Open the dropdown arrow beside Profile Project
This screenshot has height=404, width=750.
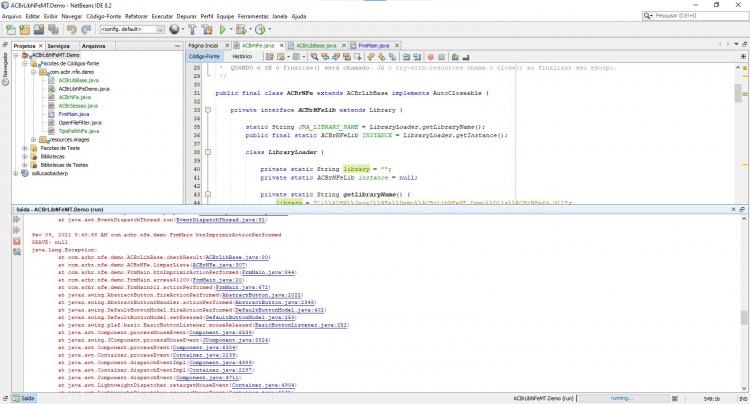269,30
